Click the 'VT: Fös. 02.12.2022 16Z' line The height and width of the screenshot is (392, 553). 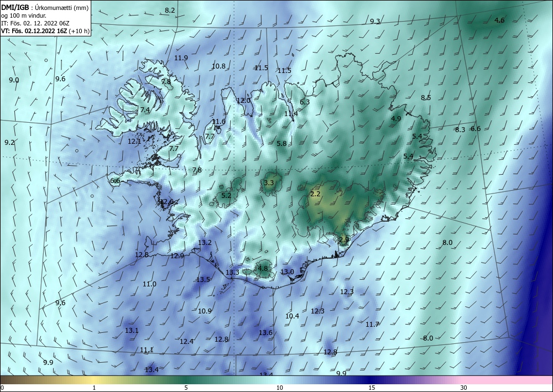pos(34,31)
